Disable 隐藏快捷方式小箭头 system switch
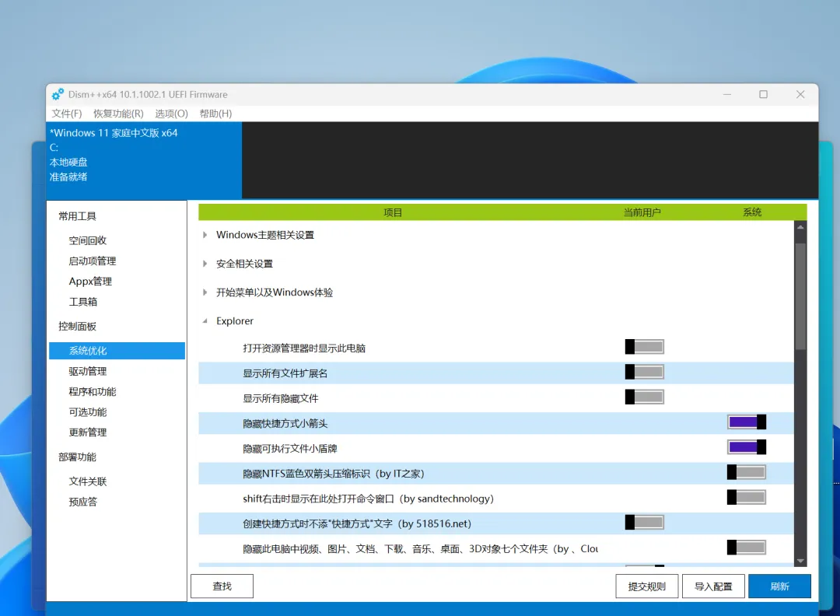Viewport: 840px width, 616px height. (747, 422)
